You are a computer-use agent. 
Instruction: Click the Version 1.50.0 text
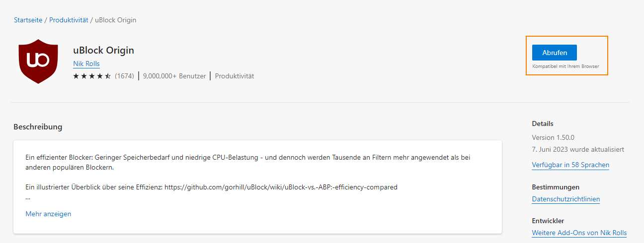click(x=553, y=137)
